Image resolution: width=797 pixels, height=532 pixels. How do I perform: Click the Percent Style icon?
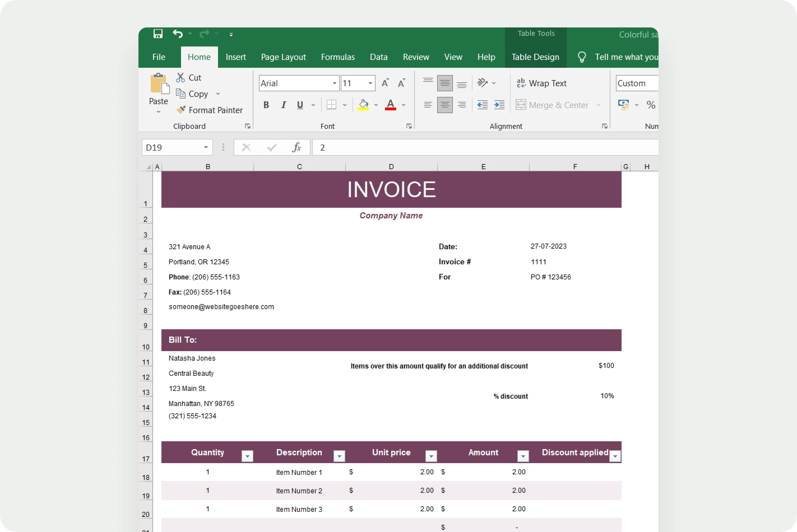(651, 105)
